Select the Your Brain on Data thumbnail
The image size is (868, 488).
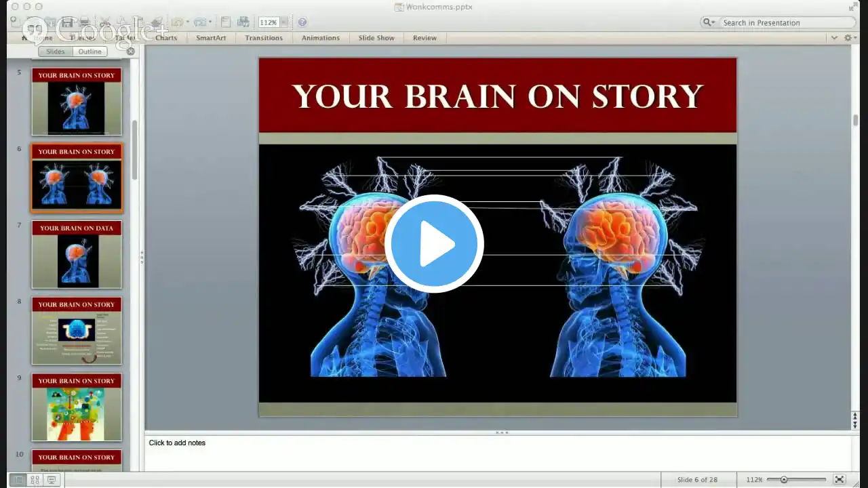77,255
